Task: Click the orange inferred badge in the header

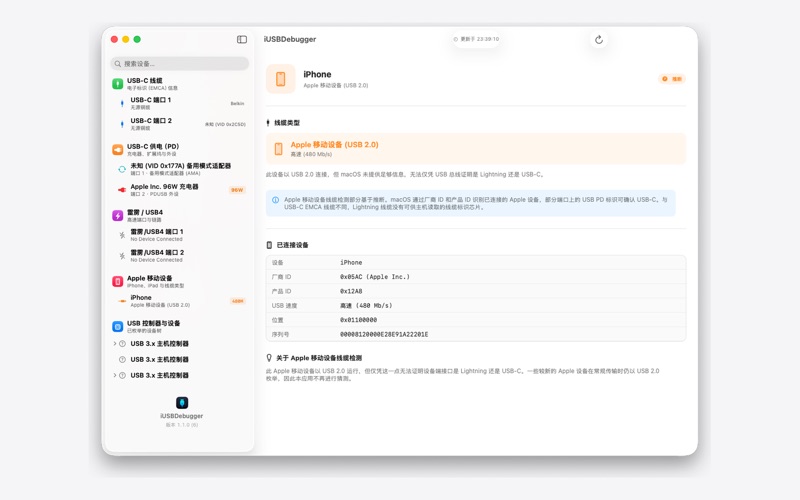Action: [x=672, y=79]
